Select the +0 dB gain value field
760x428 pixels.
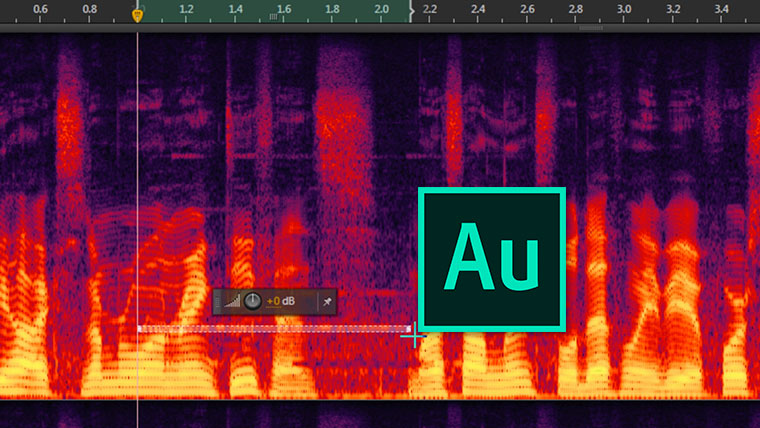point(281,301)
